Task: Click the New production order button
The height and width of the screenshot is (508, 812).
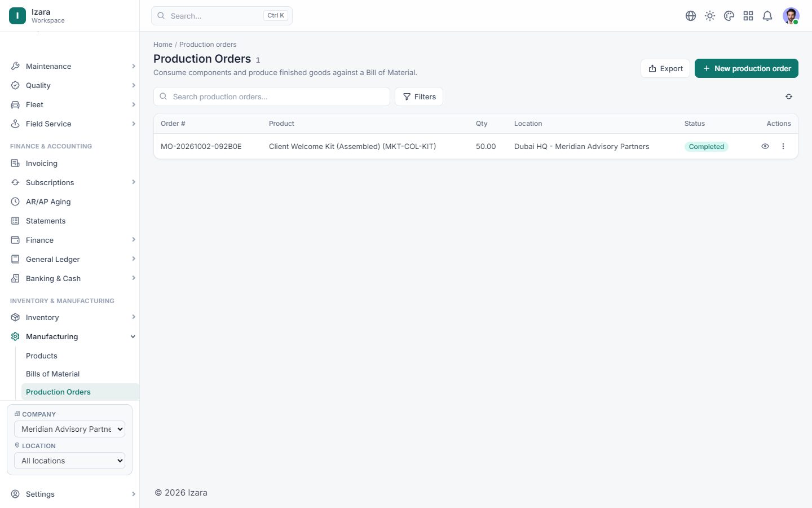Action: click(747, 68)
